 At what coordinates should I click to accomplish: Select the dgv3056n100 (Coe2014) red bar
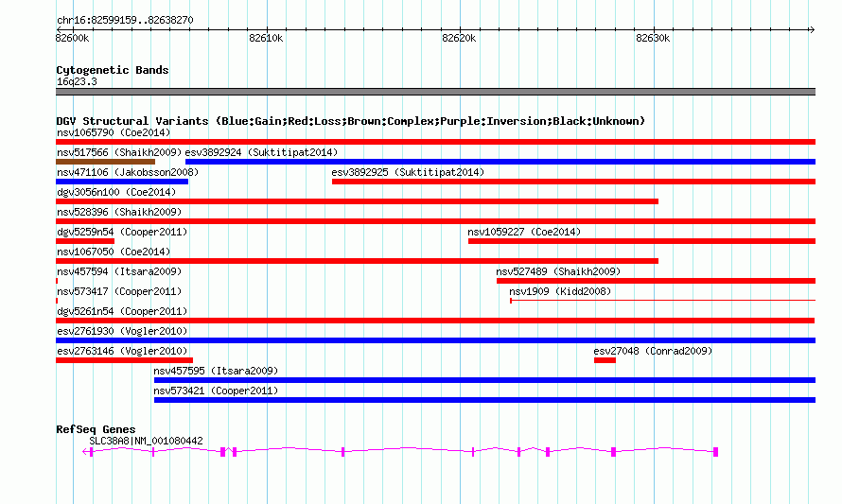click(x=357, y=201)
